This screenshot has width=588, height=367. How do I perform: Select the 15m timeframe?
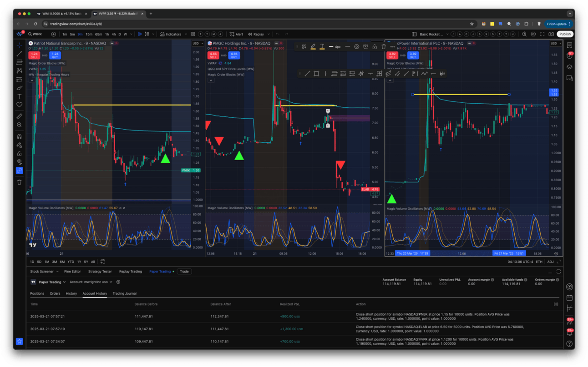[x=89, y=34]
